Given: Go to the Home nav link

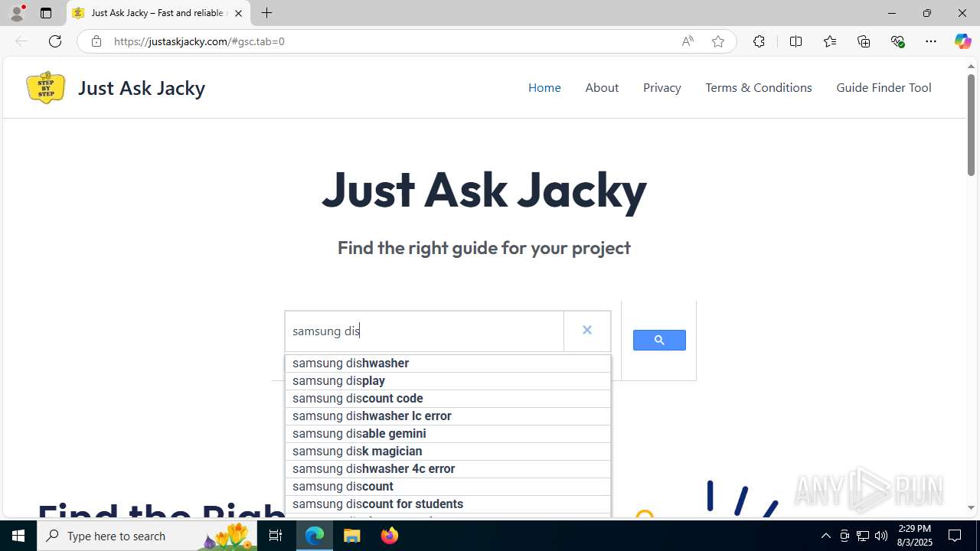Looking at the screenshot, I should 544,87.
